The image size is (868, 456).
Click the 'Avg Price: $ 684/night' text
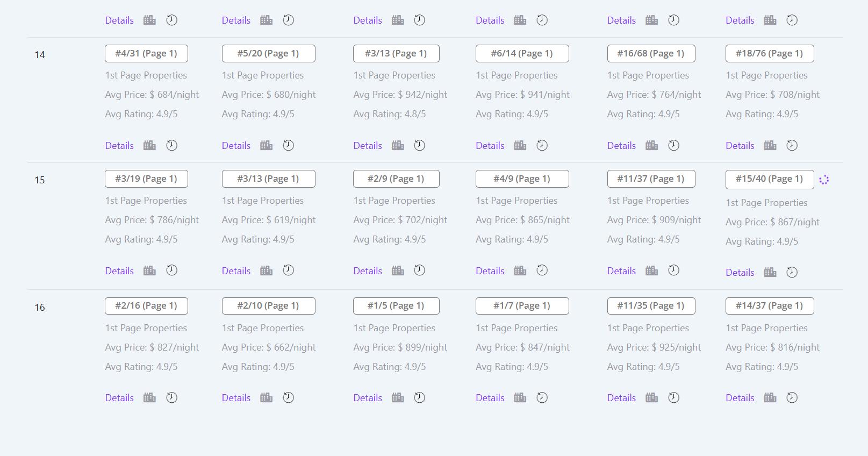(x=152, y=95)
